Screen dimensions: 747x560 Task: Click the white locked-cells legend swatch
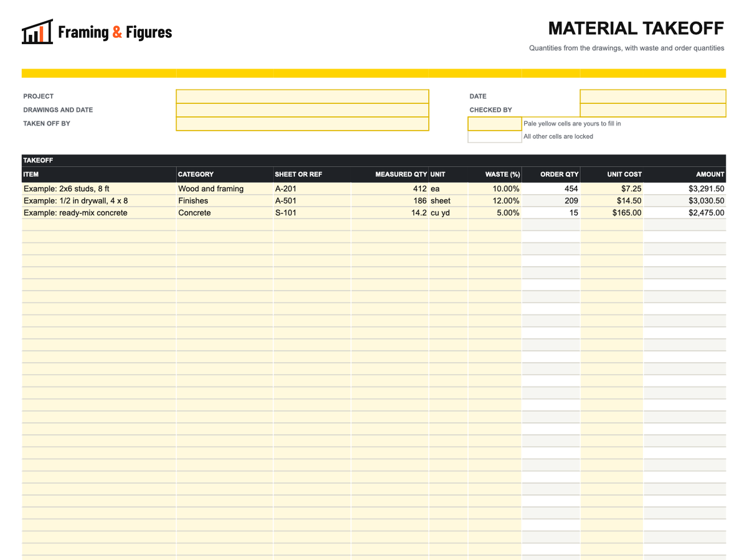(495, 137)
